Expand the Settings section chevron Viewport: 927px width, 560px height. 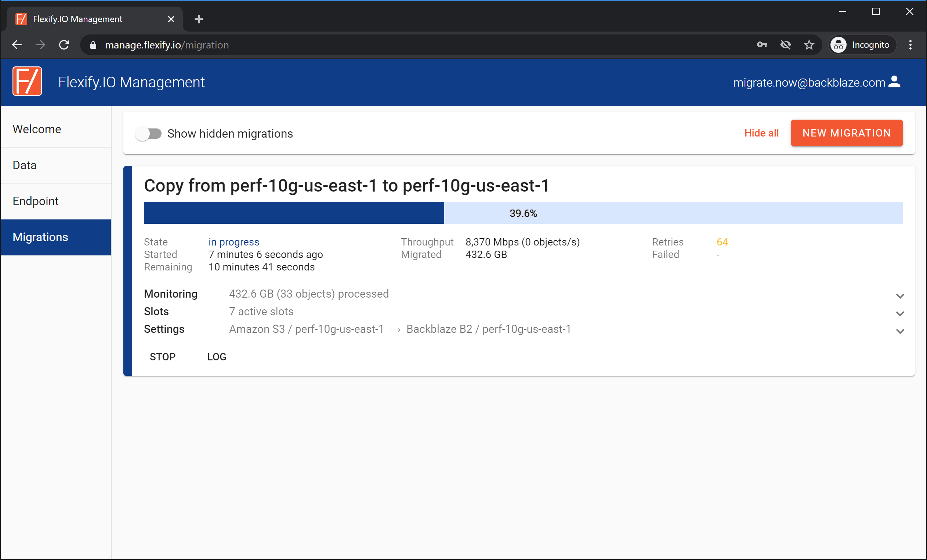[x=900, y=331]
